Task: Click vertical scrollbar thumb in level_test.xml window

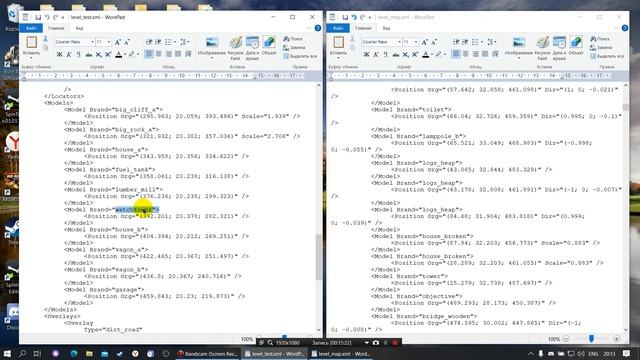Action: (318, 257)
